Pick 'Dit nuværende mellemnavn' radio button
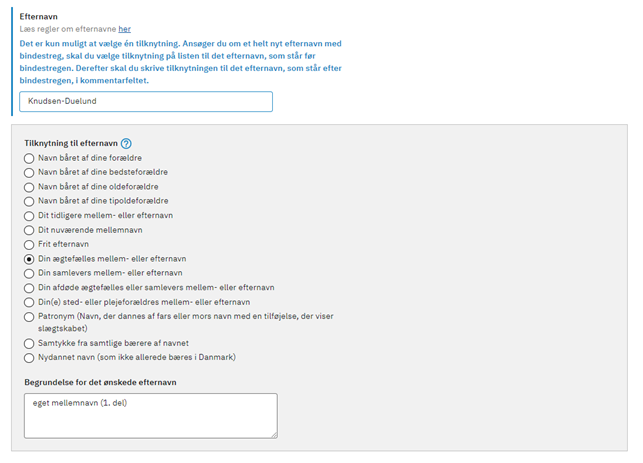This screenshot has height=463, width=643. click(x=29, y=230)
